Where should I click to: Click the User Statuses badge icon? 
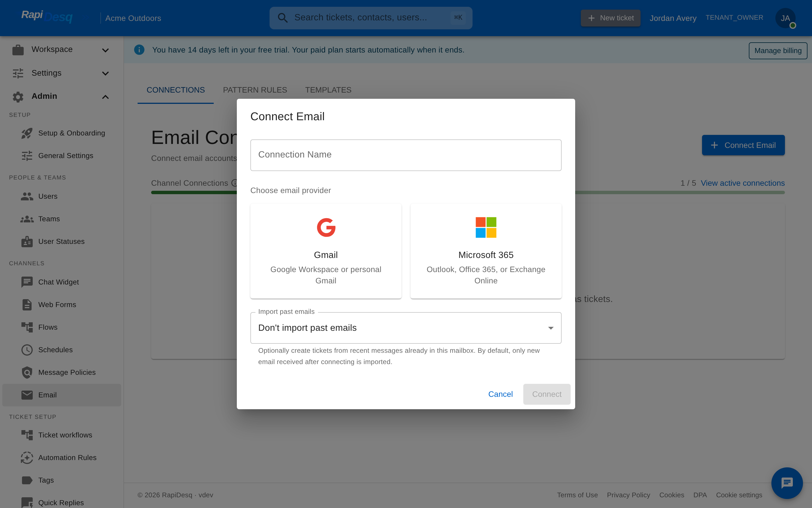click(27, 242)
